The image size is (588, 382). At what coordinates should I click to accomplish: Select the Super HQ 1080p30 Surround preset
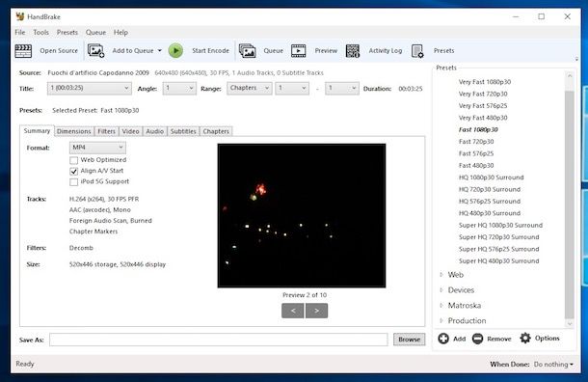pyautogui.click(x=500, y=225)
